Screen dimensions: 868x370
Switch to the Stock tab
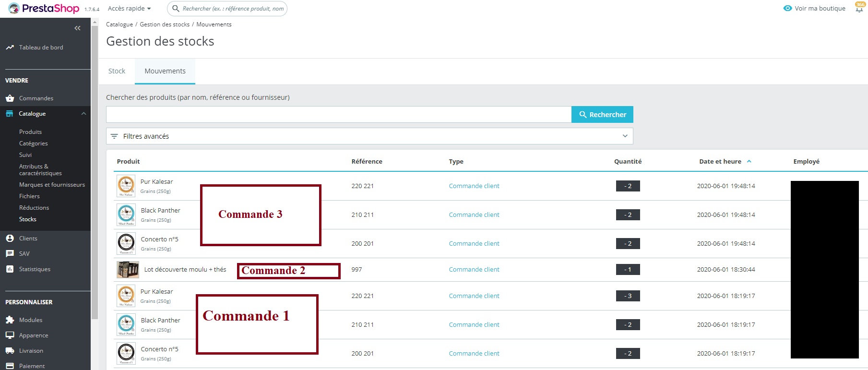[117, 71]
